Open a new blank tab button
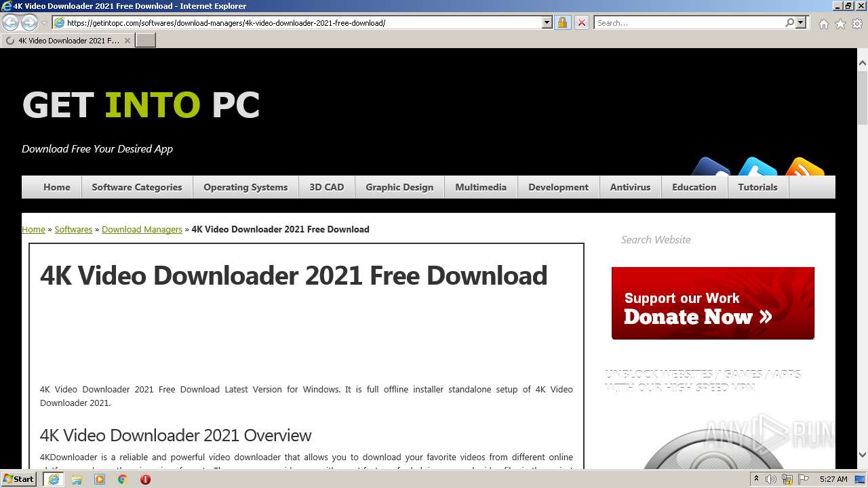This screenshot has height=488, width=868. coord(146,41)
